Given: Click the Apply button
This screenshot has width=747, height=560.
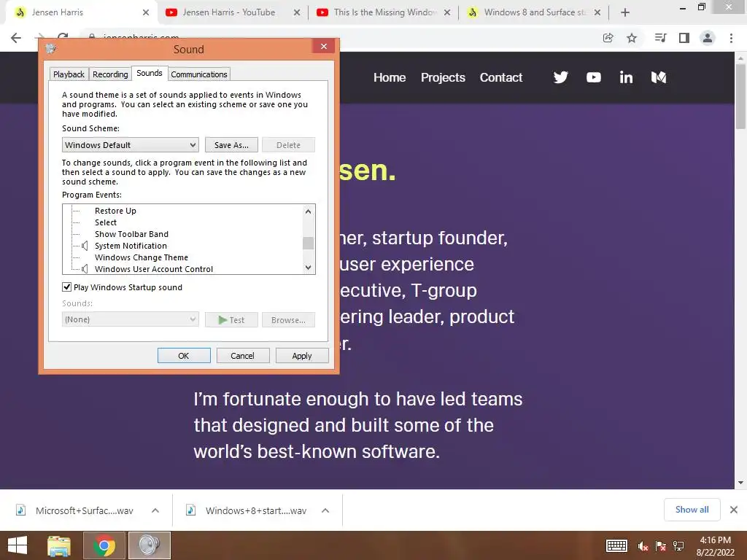Looking at the screenshot, I should pos(302,356).
